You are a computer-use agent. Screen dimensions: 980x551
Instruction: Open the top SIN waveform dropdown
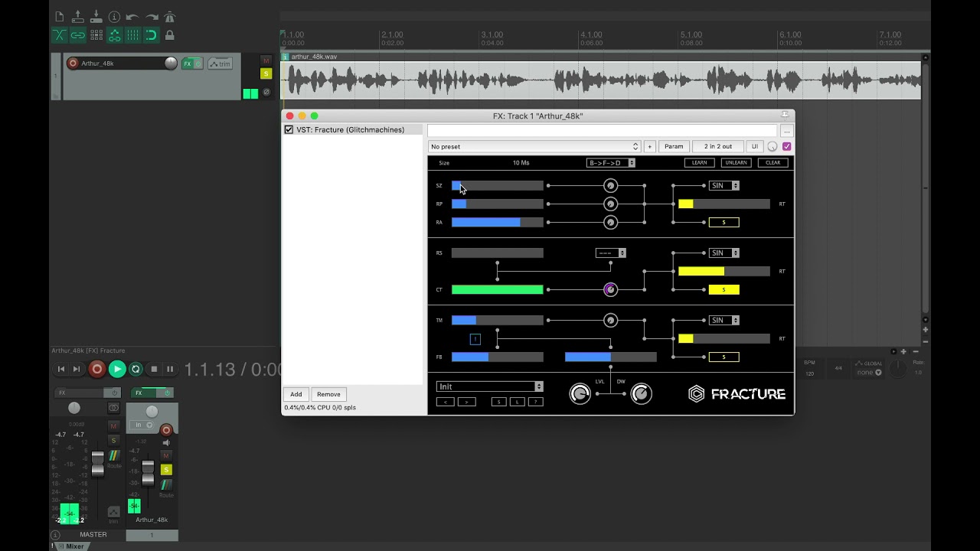(724, 186)
